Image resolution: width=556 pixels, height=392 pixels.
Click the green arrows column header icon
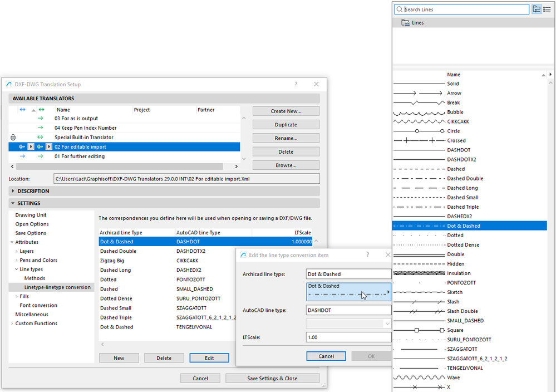click(42, 110)
